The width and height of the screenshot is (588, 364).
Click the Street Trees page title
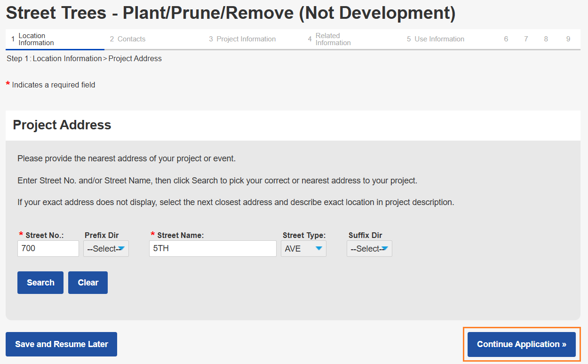click(x=230, y=13)
